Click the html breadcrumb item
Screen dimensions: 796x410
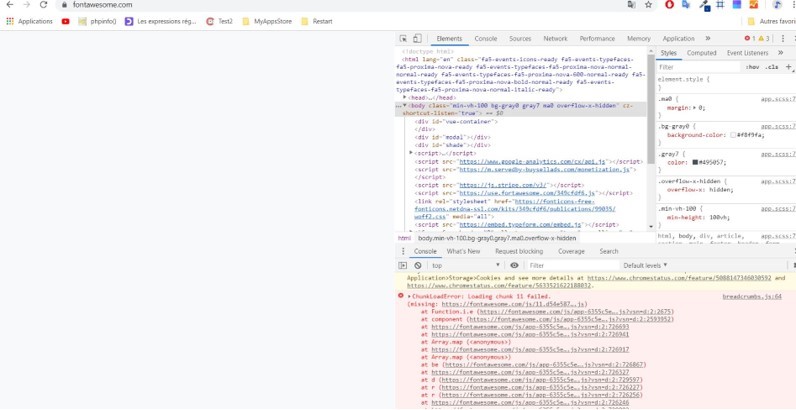click(x=404, y=238)
